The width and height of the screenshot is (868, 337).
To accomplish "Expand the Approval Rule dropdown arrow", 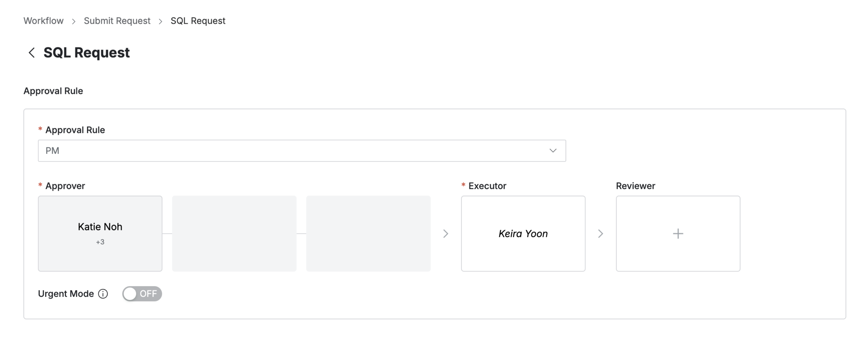I will pyautogui.click(x=553, y=151).
